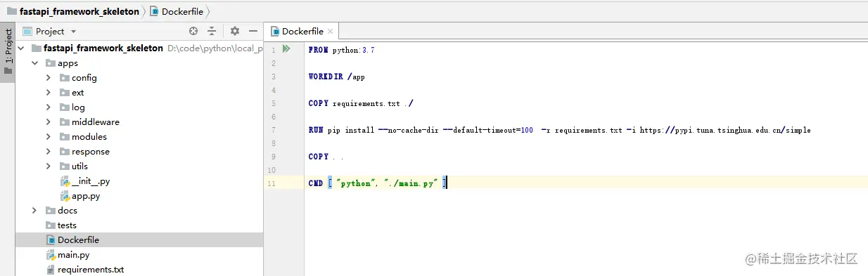Select the tests folder in the tree

pos(67,225)
